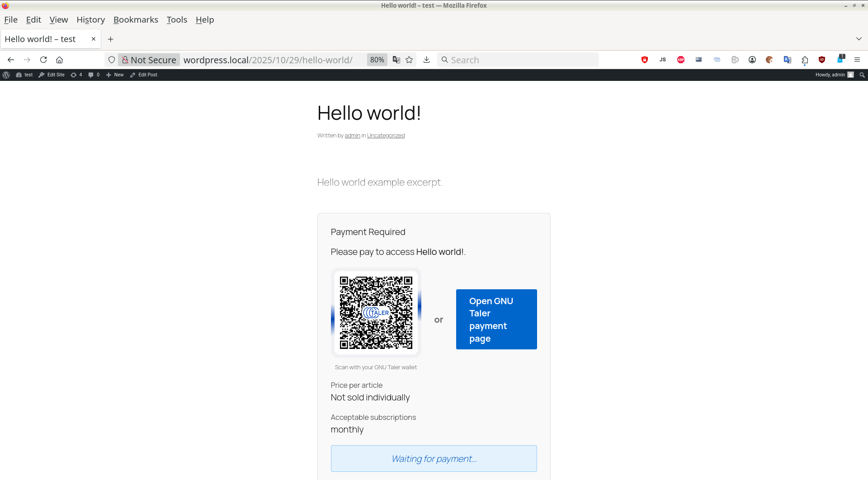Close the Hello world! – test tab
This screenshot has height=480, width=868.
tap(94, 39)
